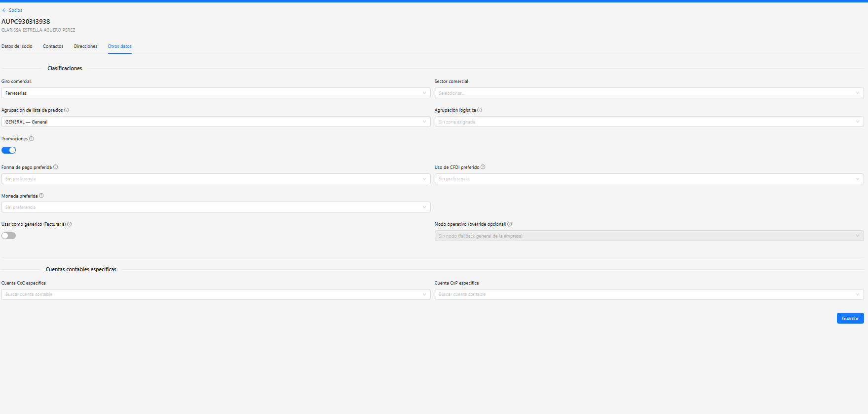Click the Cuentas contables específicas section title
Image resolution: width=868 pixels, height=414 pixels.
click(x=81, y=269)
